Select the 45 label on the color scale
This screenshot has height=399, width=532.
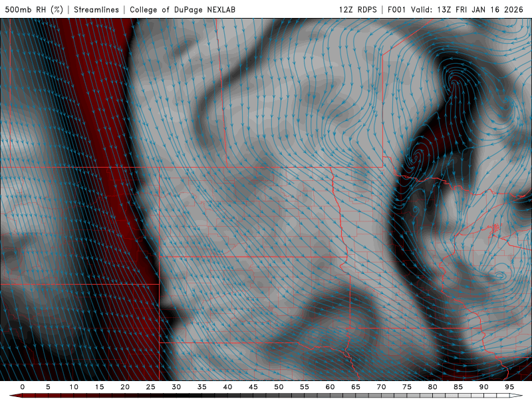(253, 387)
